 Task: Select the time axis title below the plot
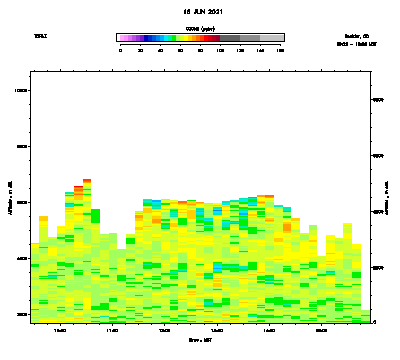pos(200,340)
